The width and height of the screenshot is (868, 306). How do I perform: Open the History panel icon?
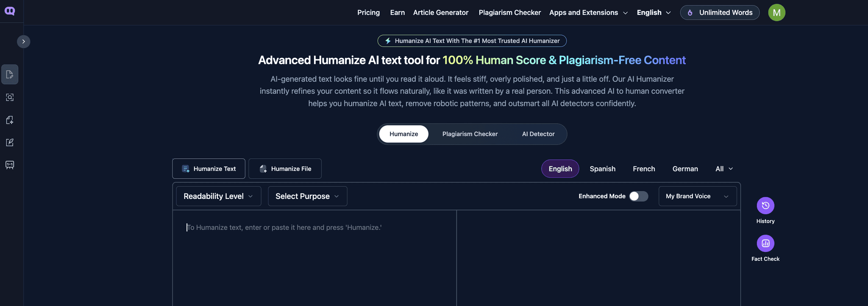point(765,206)
